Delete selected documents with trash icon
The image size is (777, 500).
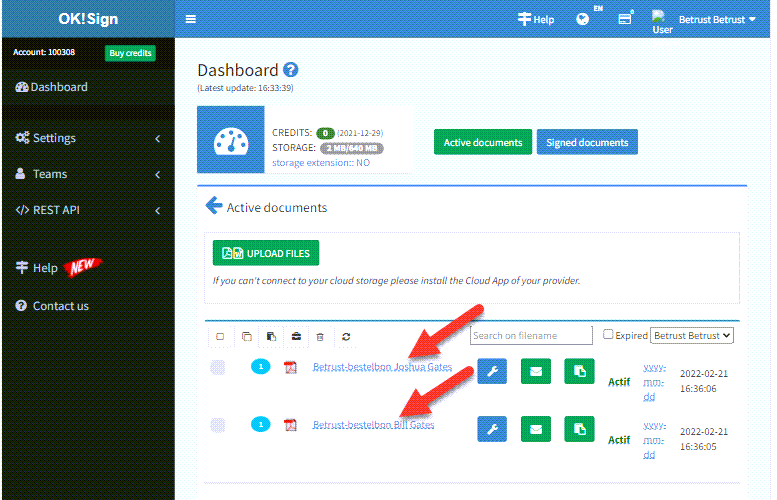point(320,337)
